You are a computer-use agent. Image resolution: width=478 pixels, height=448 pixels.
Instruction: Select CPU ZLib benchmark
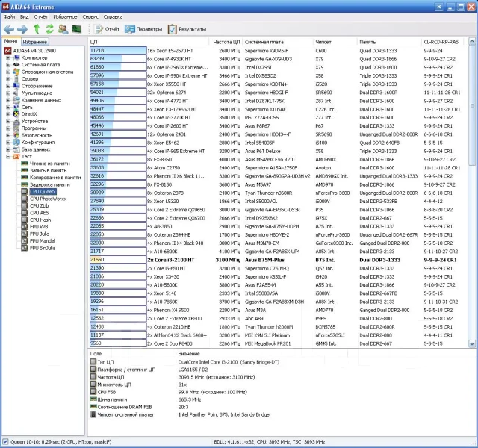pyautogui.click(x=39, y=206)
